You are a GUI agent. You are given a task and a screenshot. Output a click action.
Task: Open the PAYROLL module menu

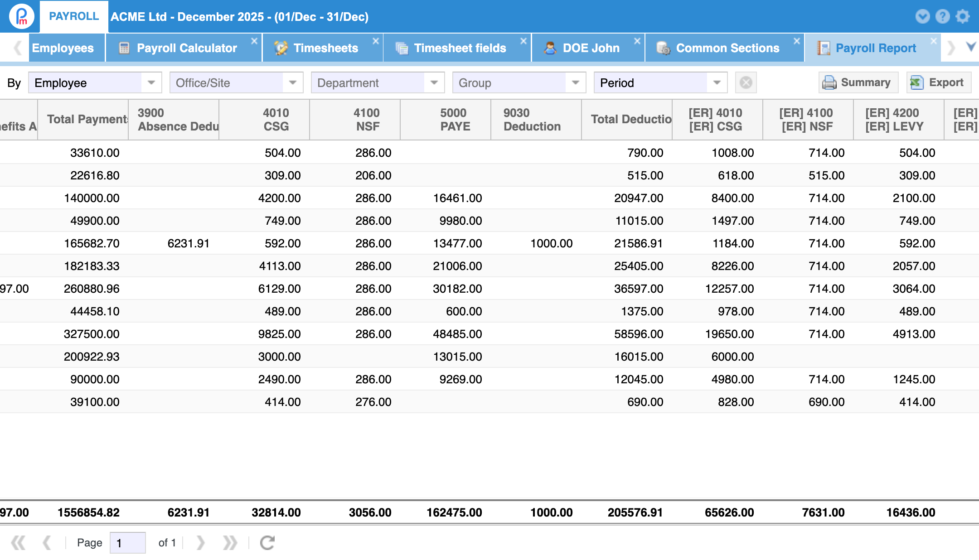click(74, 16)
